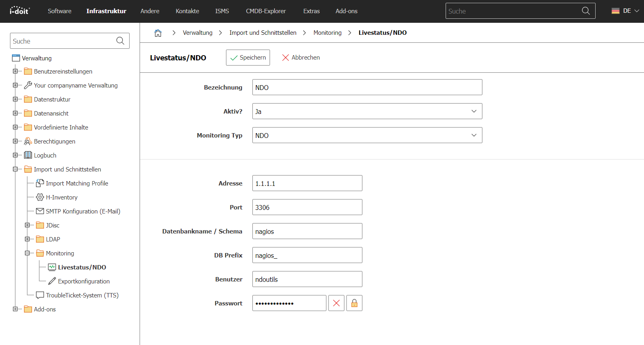Click the Datenbankname / Schema field
The width and height of the screenshot is (644, 345).
(307, 231)
